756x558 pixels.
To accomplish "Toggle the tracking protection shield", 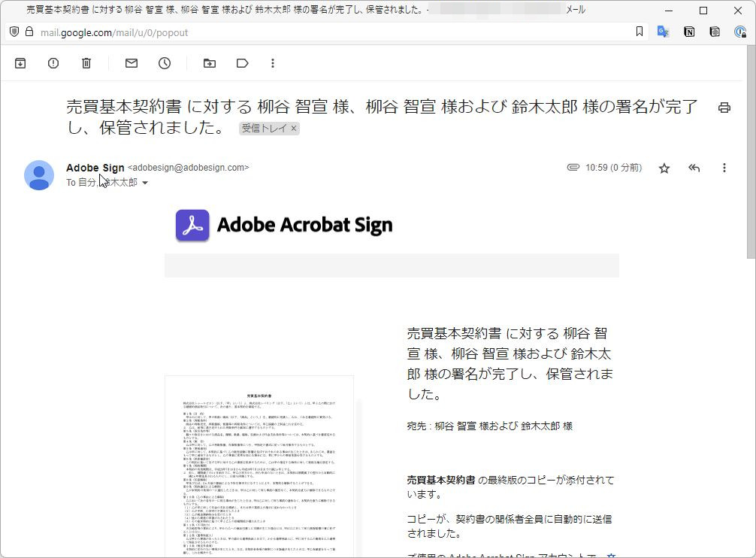I will pyautogui.click(x=13, y=32).
